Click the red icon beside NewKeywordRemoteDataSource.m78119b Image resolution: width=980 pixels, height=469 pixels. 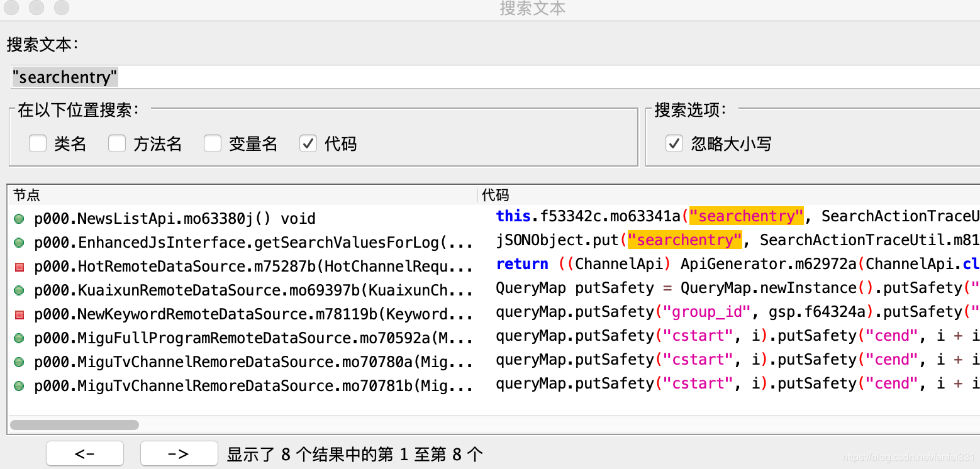19,314
